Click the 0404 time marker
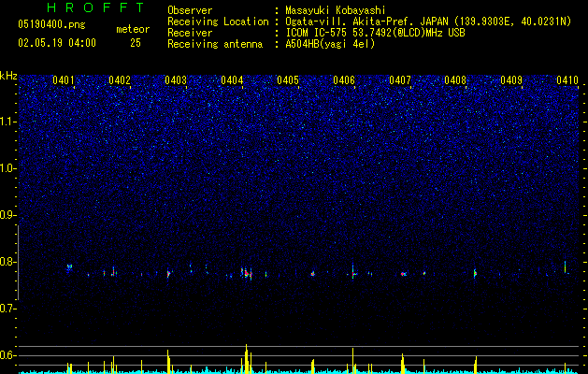The image size is (588, 374). (232, 80)
